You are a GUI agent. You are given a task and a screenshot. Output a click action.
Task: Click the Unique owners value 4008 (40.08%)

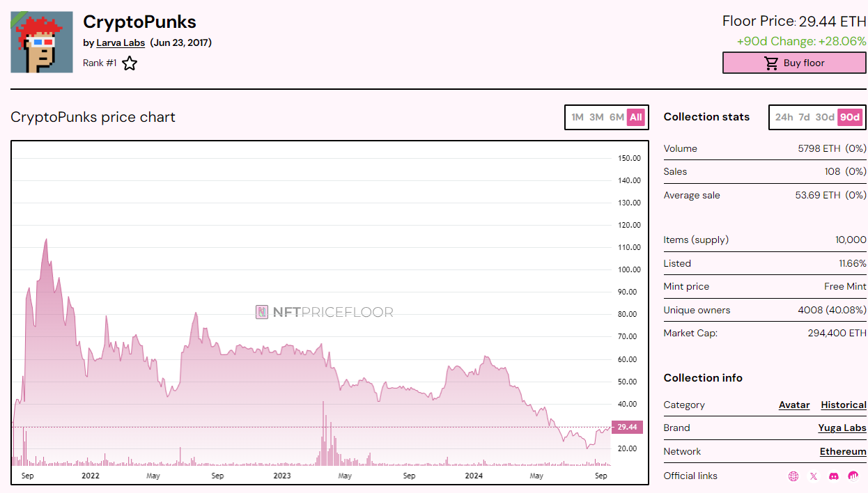click(832, 310)
